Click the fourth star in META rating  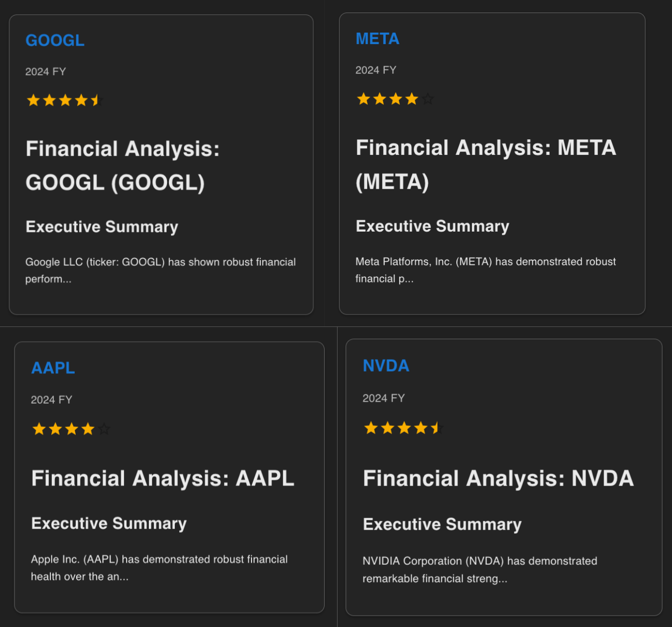[x=412, y=98]
